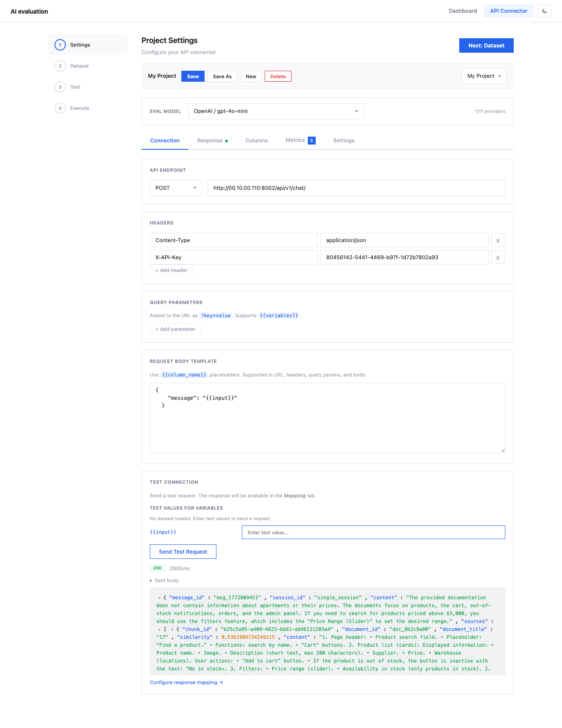Open Configure response mapping link
562x728 pixels.
coord(186,682)
